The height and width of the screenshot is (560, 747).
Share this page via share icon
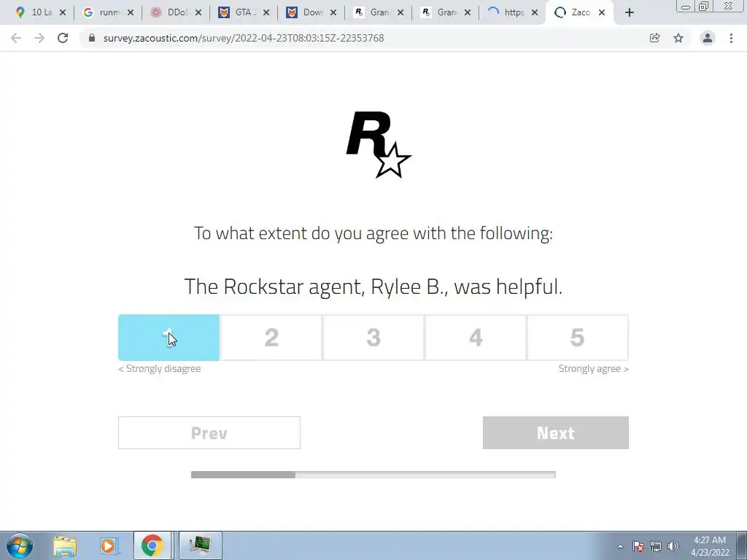pyautogui.click(x=655, y=38)
